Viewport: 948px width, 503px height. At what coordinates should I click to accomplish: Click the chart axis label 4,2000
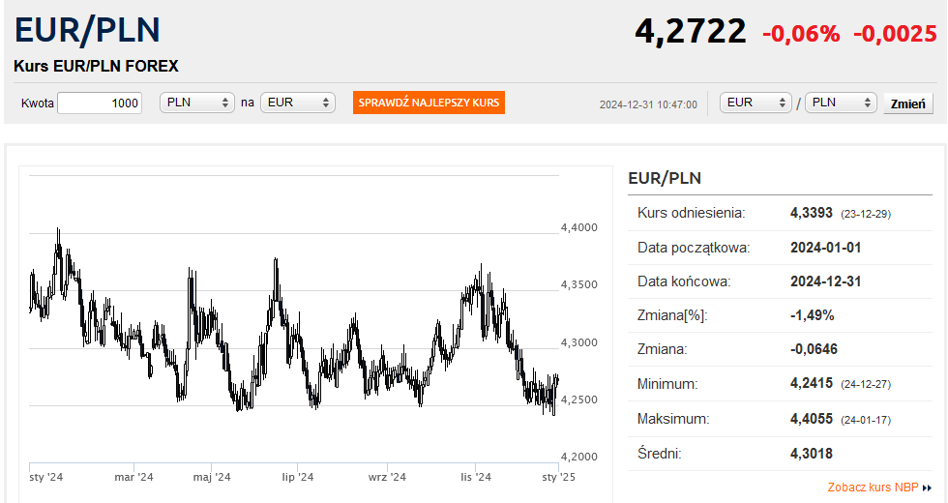(579, 456)
